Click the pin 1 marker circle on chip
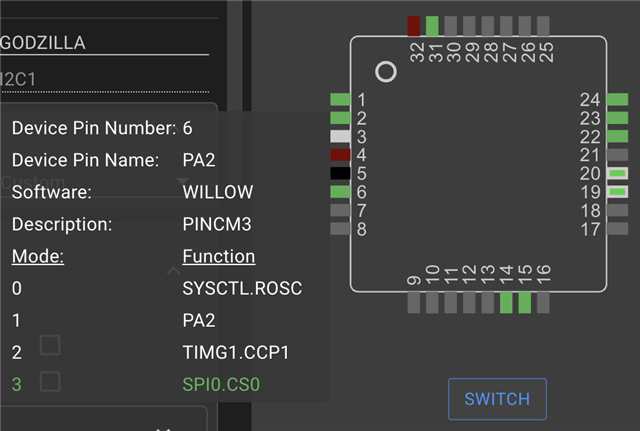The image size is (640, 431). click(x=386, y=72)
